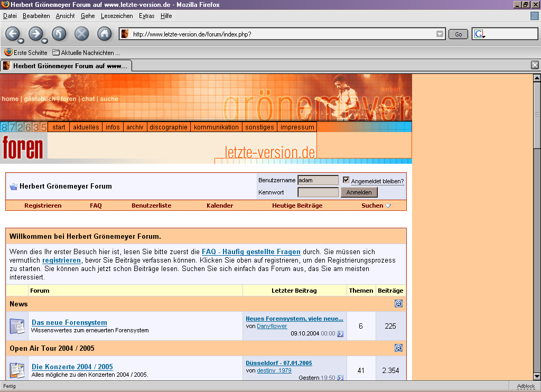541x392 pixels.
Task: Expand the Suchen dropdown in the forum navbar
Action: (388, 206)
